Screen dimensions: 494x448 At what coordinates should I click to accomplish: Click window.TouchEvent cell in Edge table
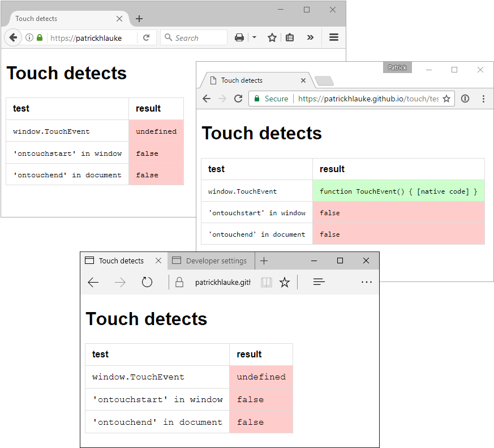click(x=157, y=377)
